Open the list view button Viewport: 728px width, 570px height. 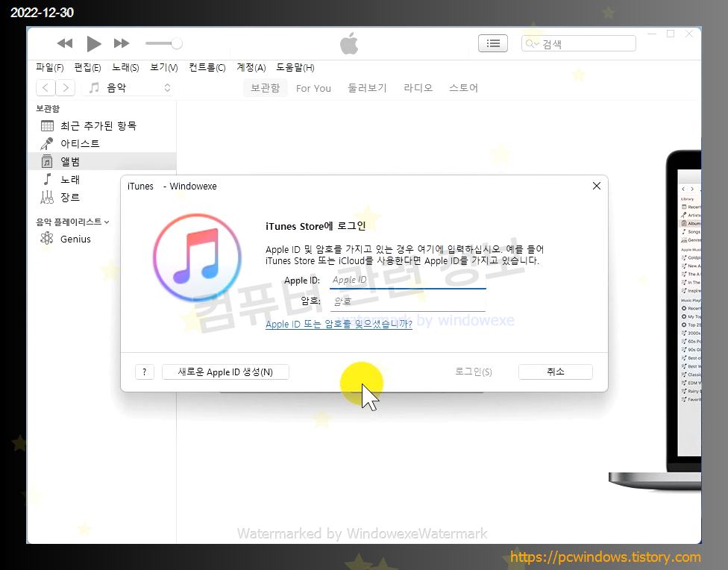point(493,44)
